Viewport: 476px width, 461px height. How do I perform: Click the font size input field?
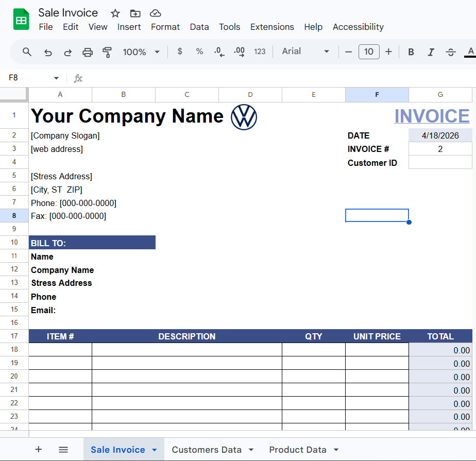(x=369, y=52)
